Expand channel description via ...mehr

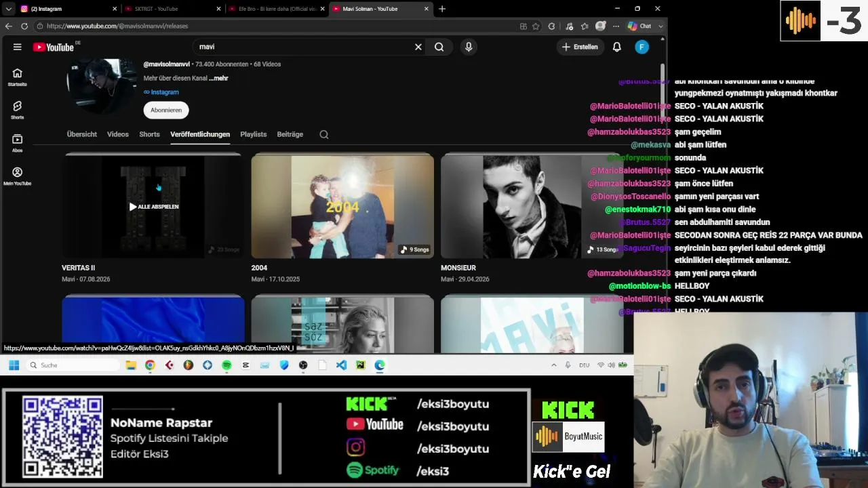(x=218, y=78)
